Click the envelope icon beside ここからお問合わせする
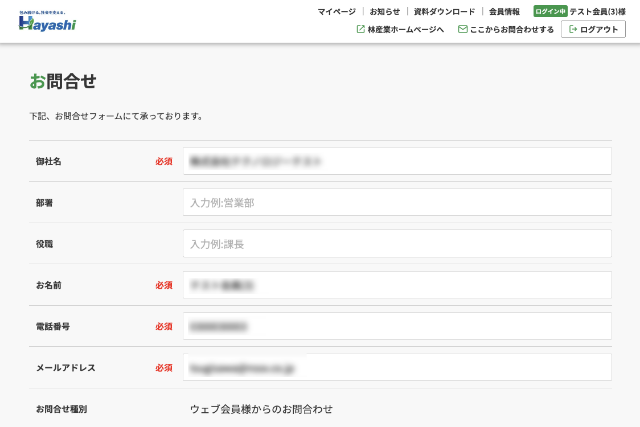This screenshot has width=640, height=427. click(462, 30)
